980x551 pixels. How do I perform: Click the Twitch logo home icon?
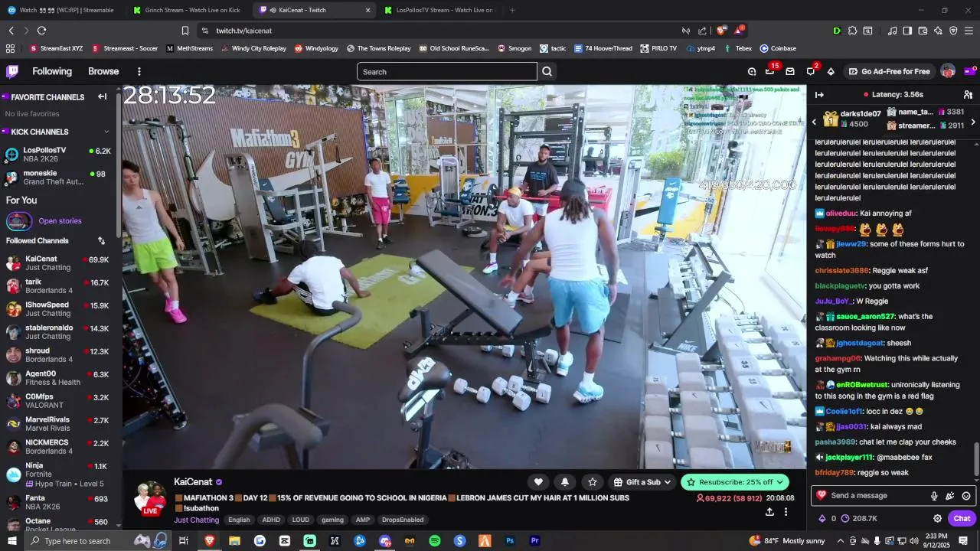[x=12, y=71]
